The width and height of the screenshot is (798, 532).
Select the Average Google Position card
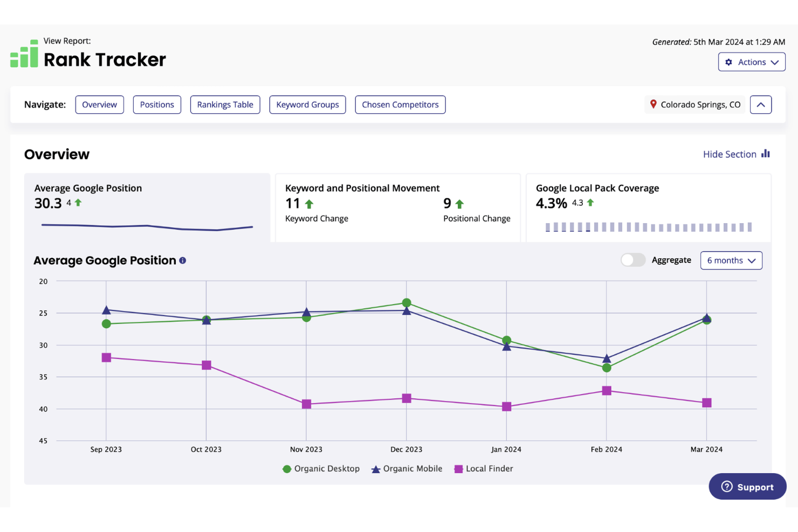(147, 208)
